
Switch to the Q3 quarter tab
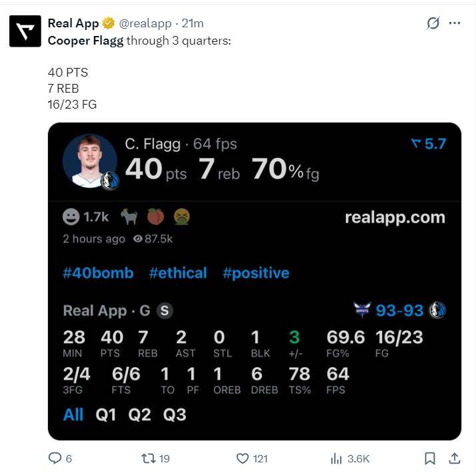[175, 415]
